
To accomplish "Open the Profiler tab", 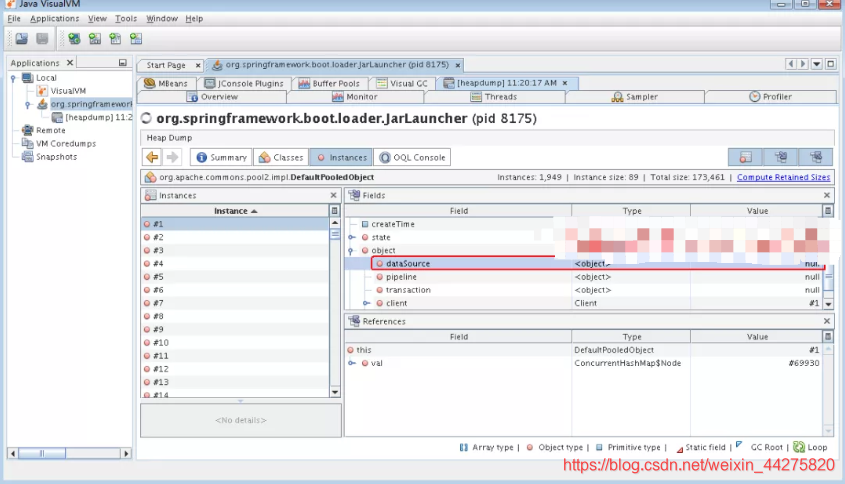I will 771,97.
